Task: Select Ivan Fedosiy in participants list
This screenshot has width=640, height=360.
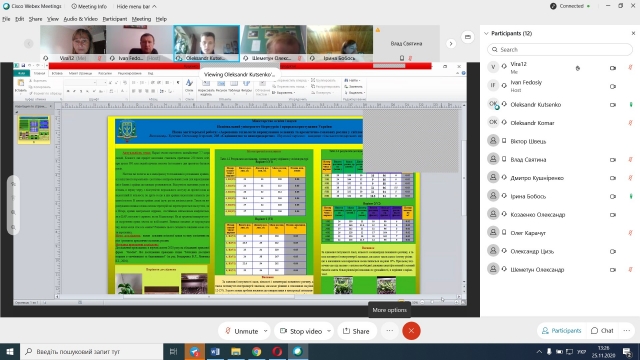Action: click(x=560, y=86)
